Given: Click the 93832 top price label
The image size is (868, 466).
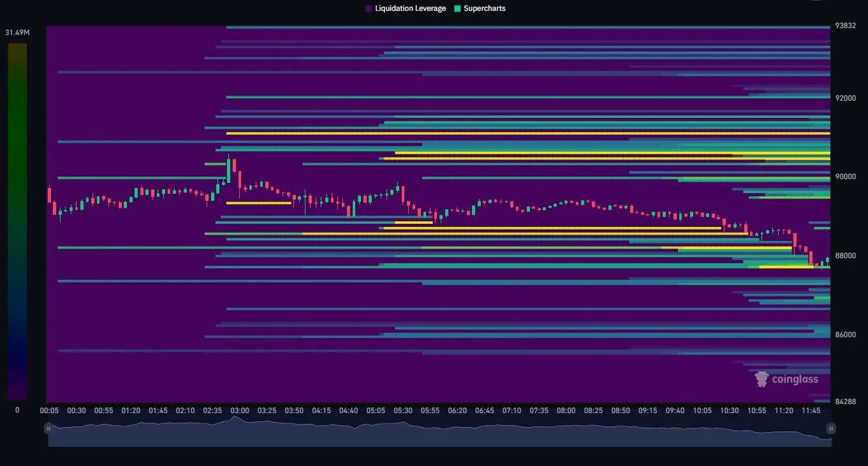Looking at the screenshot, I should pyautogui.click(x=846, y=25).
